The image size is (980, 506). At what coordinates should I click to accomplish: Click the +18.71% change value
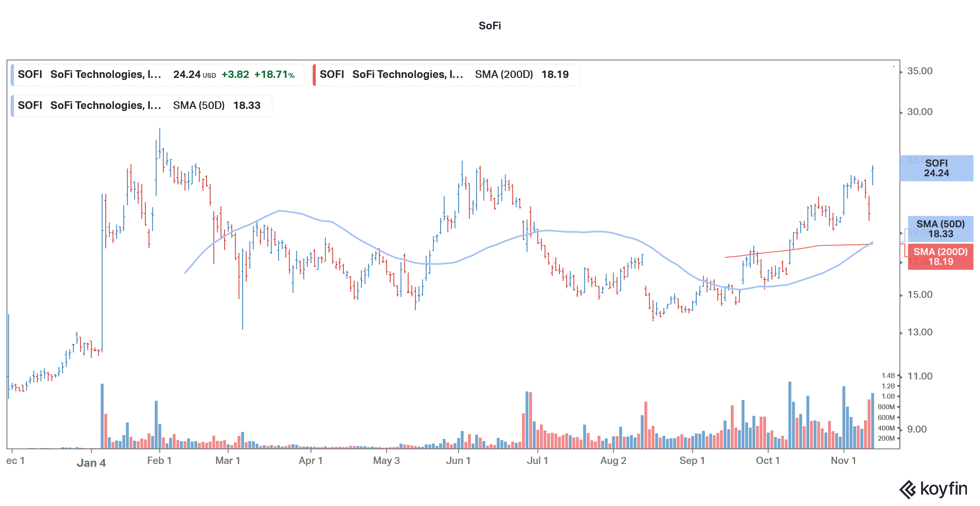tap(274, 75)
